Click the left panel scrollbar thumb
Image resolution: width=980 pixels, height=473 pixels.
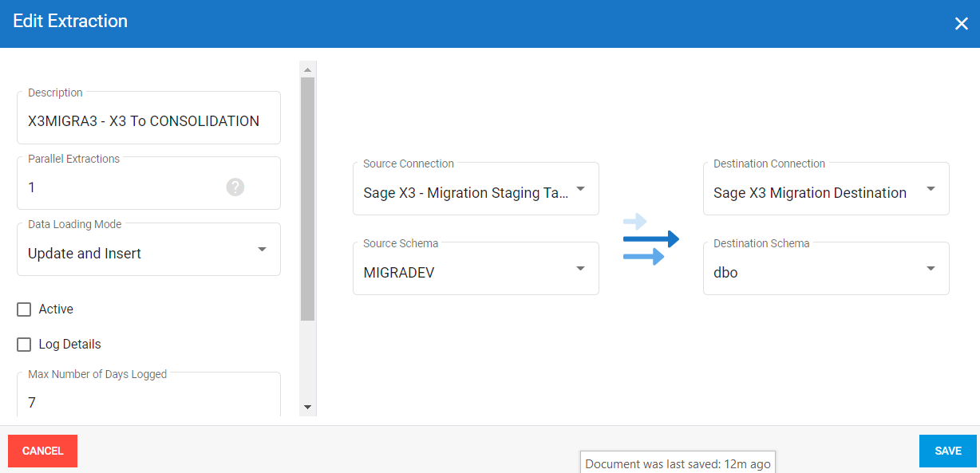(x=307, y=198)
